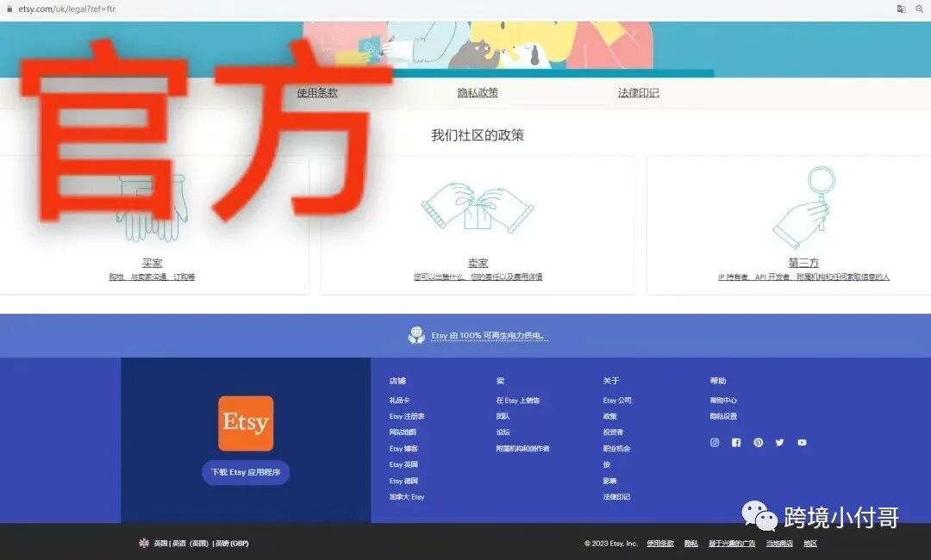Click the gift-in-hands icon above 卖家
Image resolution: width=931 pixels, height=560 pixels.
coord(478,207)
